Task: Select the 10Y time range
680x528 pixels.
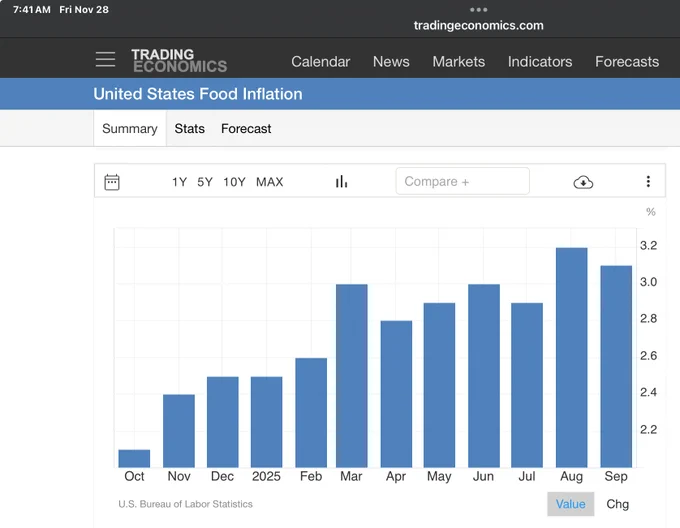Action: pyautogui.click(x=234, y=182)
